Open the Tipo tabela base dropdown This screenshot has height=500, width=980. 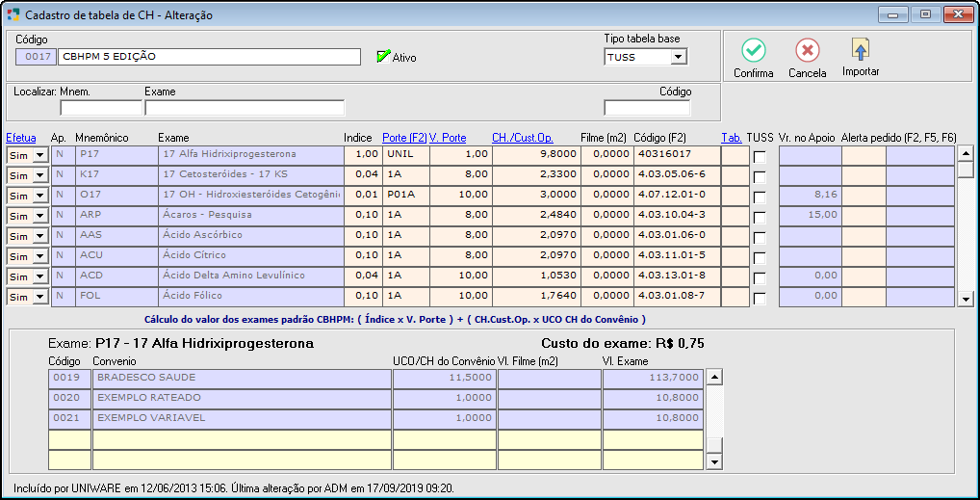click(678, 57)
